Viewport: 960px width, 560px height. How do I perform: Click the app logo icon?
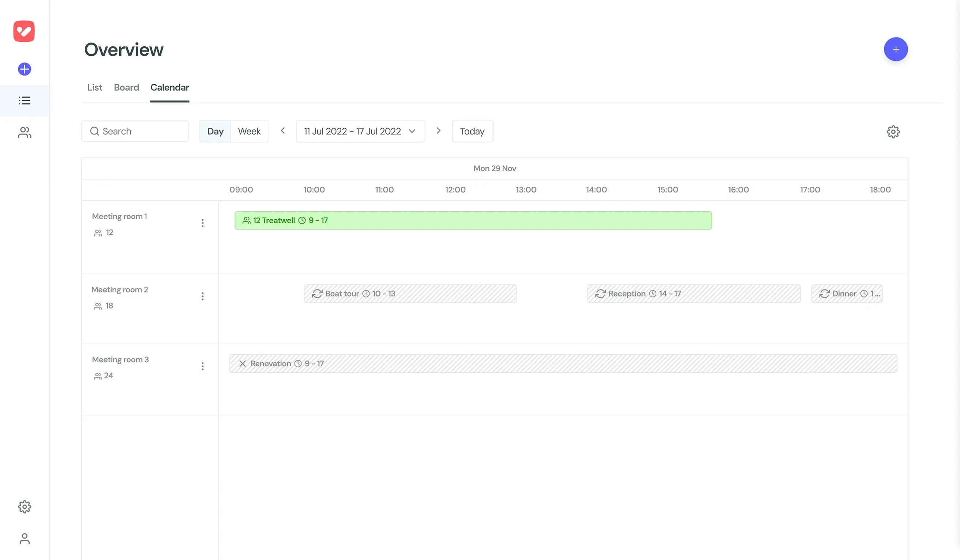pyautogui.click(x=24, y=31)
